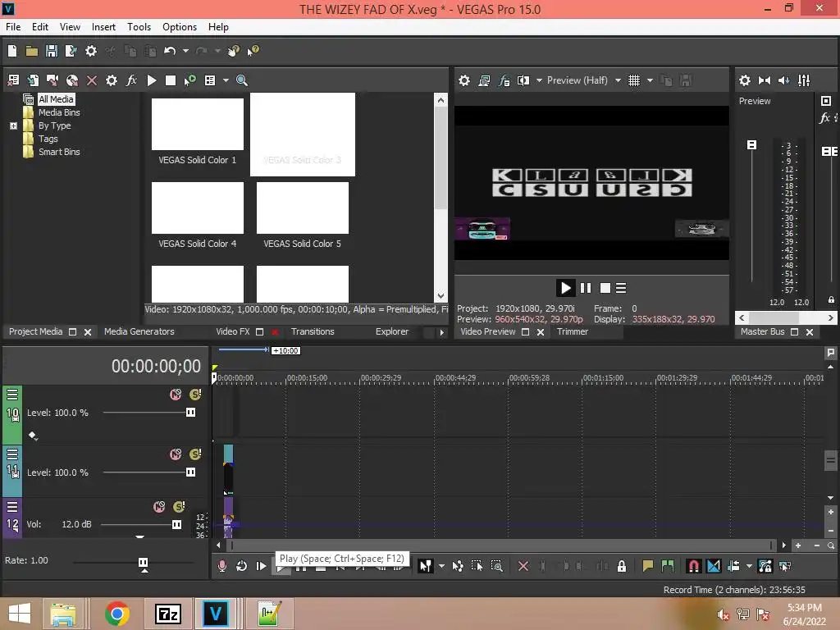
Task: Open Video Output FX in preview toolbar
Action: (x=504, y=80)
